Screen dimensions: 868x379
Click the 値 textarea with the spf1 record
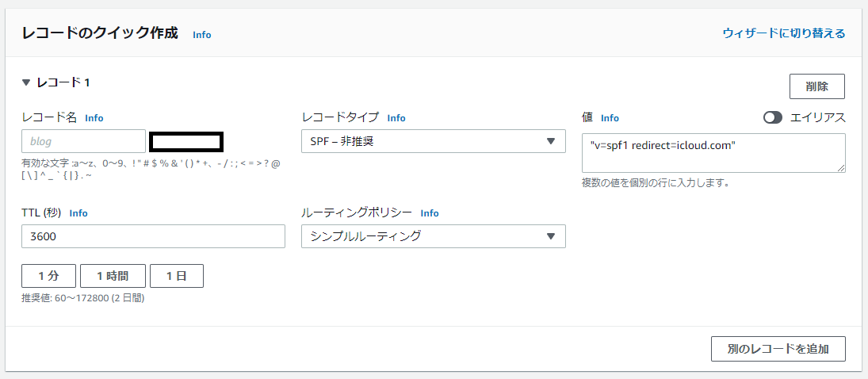713,153
